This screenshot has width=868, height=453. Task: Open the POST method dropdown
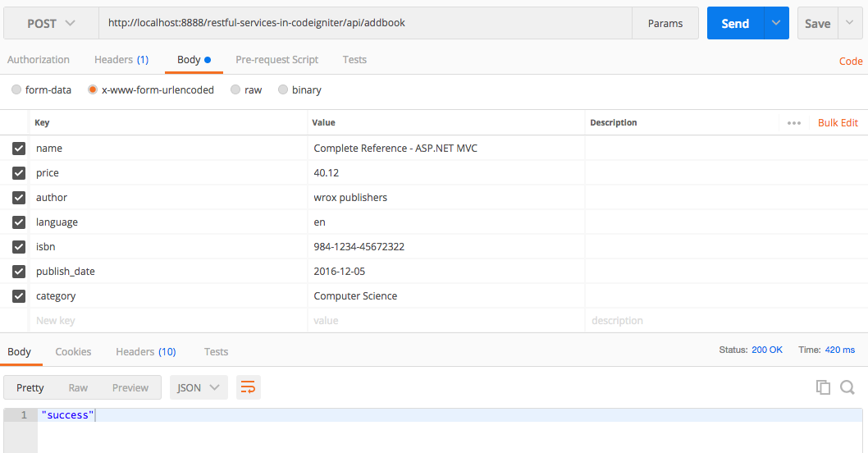pos(51,24)
